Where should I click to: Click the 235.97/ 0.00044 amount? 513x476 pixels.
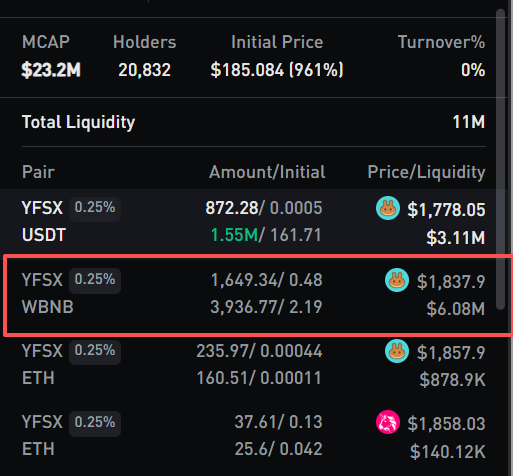[259, 351]
